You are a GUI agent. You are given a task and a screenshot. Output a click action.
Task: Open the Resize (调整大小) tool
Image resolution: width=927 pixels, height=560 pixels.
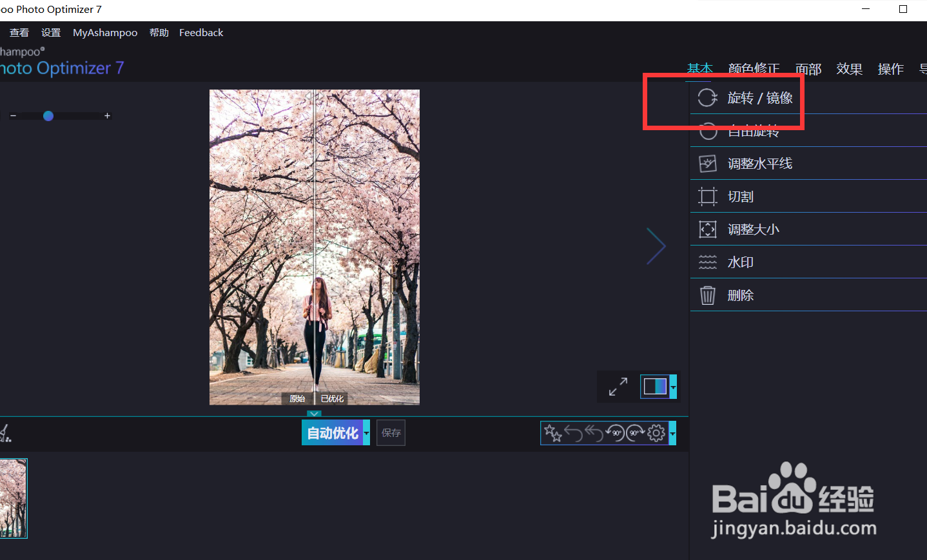pyautogui.click(x=808, y=229)
